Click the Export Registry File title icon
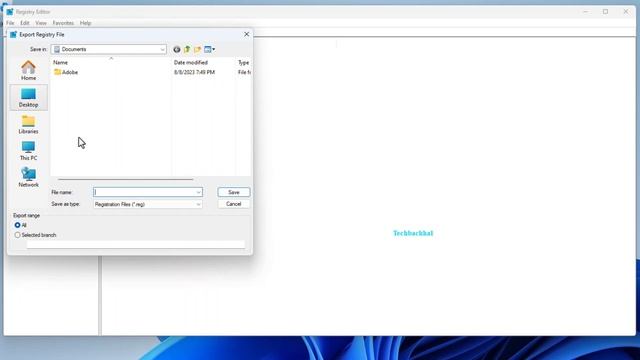Screen dimensions: 640x360 [13, 35]
